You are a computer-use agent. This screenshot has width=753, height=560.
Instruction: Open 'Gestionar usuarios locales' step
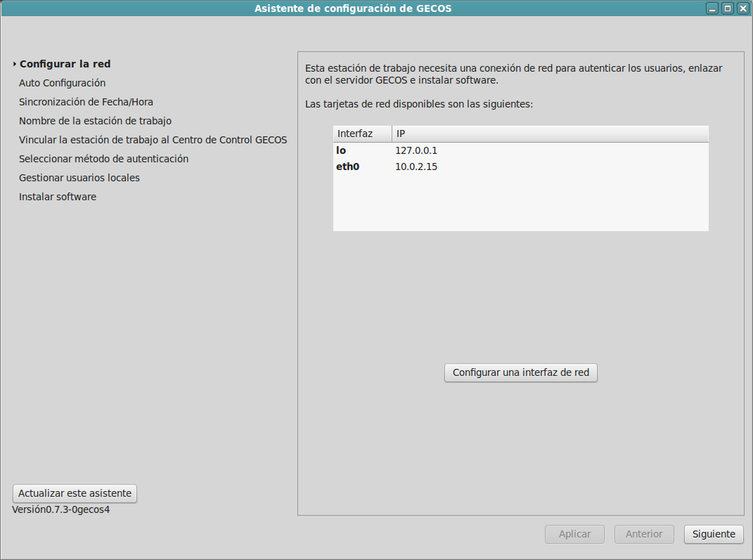click(79, 178)
